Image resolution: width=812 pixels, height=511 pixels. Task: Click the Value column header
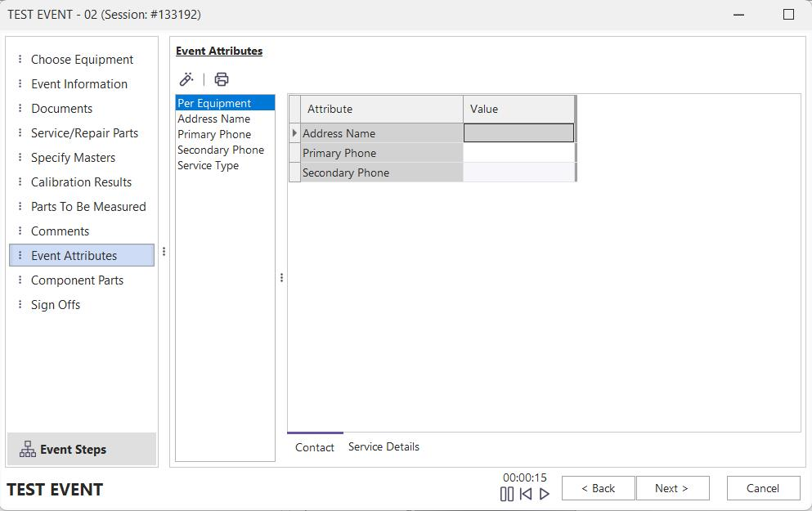point(518,109)
